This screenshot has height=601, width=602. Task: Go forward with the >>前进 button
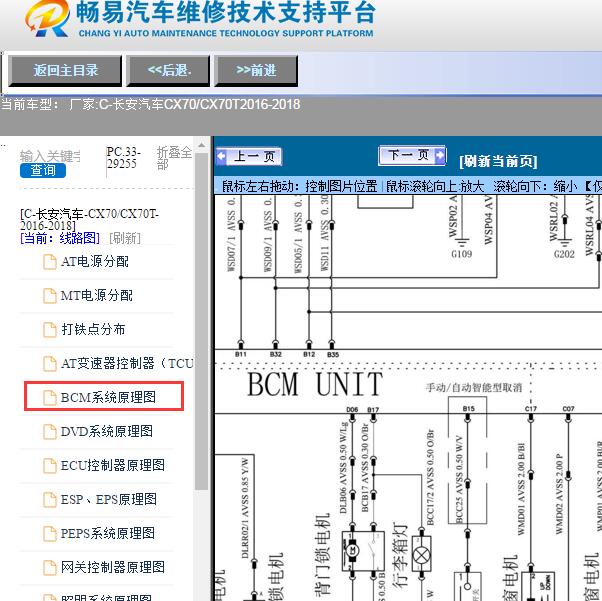256,70
